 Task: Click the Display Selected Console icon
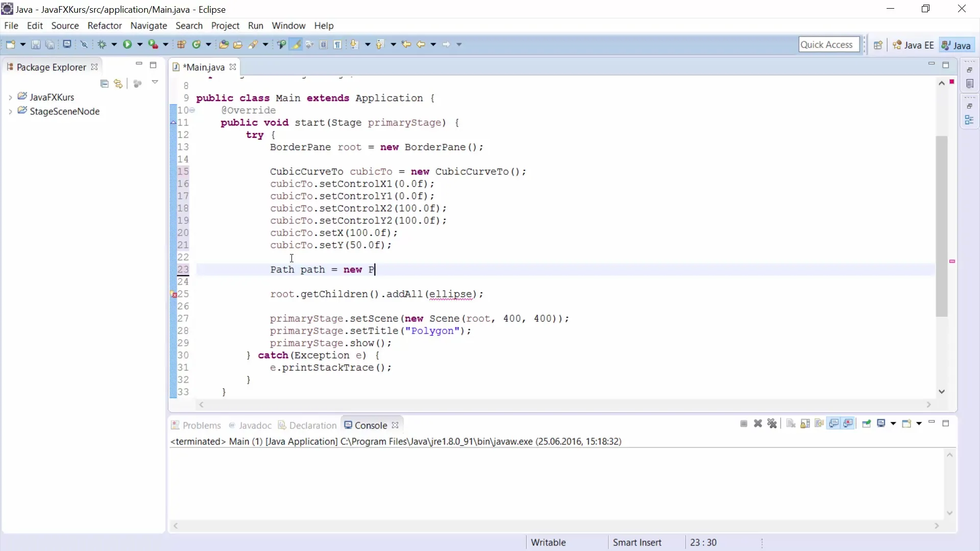pyautogui.click(x=881, y=424)
